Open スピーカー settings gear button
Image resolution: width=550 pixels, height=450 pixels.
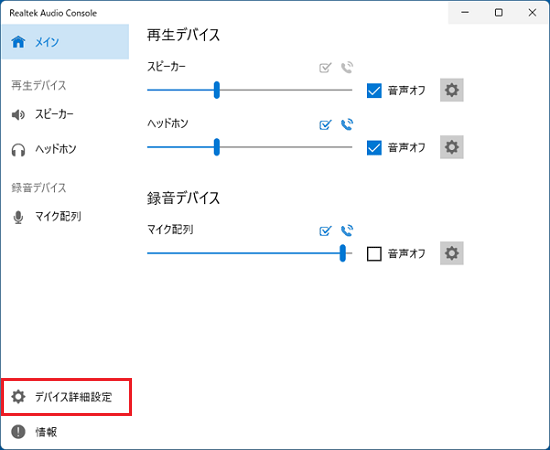[452, 90]
